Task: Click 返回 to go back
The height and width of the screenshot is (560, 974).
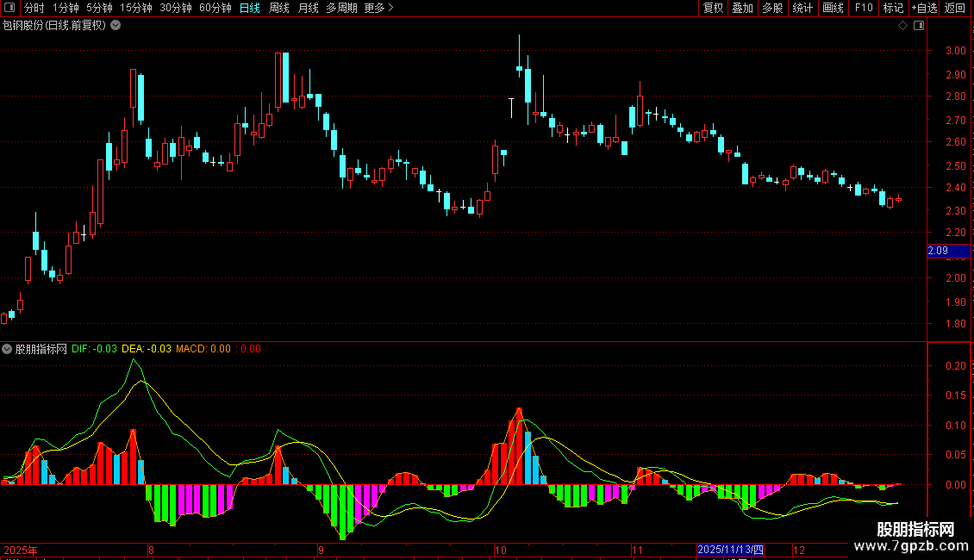Action: coord(955,8)
